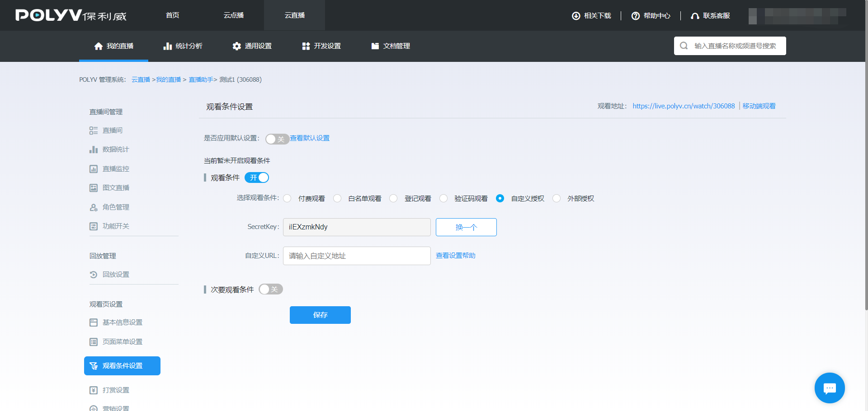Click the SecretKey input field

coord(357,227)
